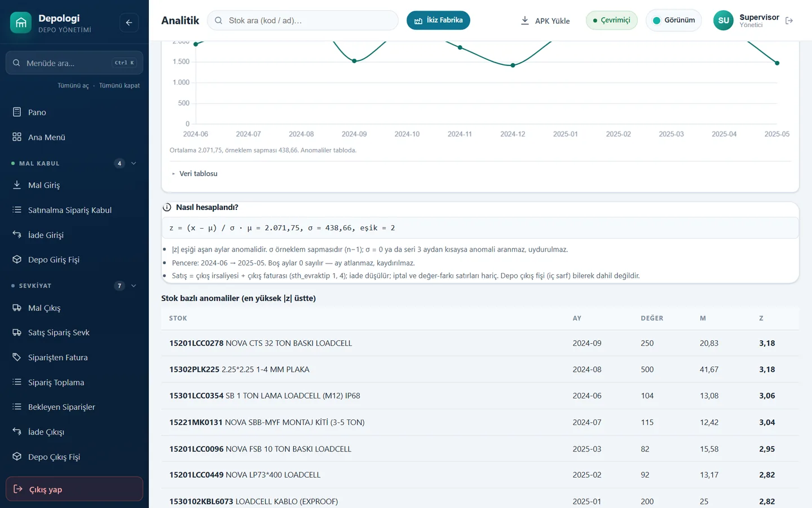
Task: Click the Bekleyen Siparişler list icon
Action: pos(17,407)
